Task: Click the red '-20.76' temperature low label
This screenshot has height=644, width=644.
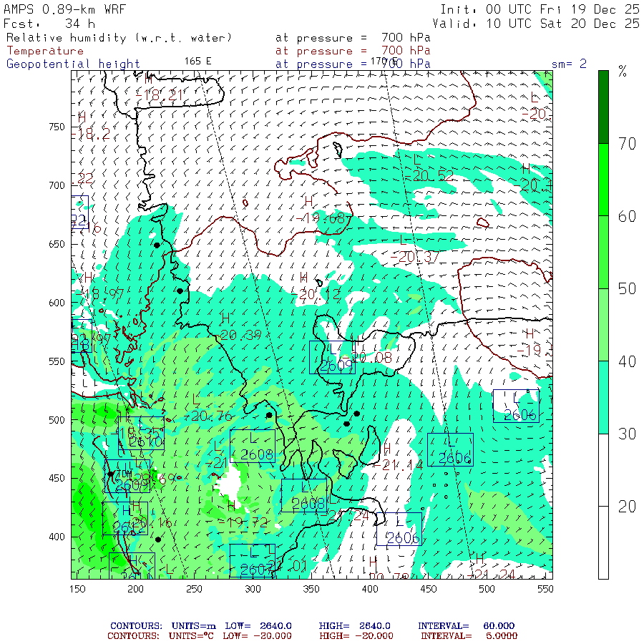Action: point(208,416)
